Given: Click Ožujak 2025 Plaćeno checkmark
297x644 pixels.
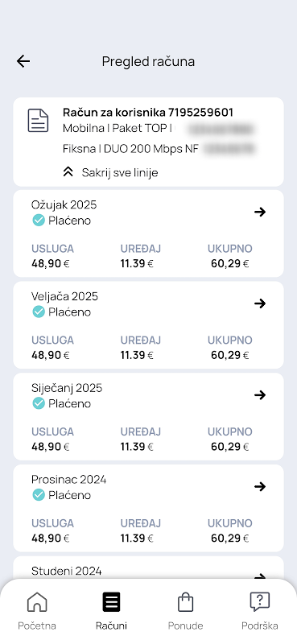Looking at the screenshot, I should (38, 221).
